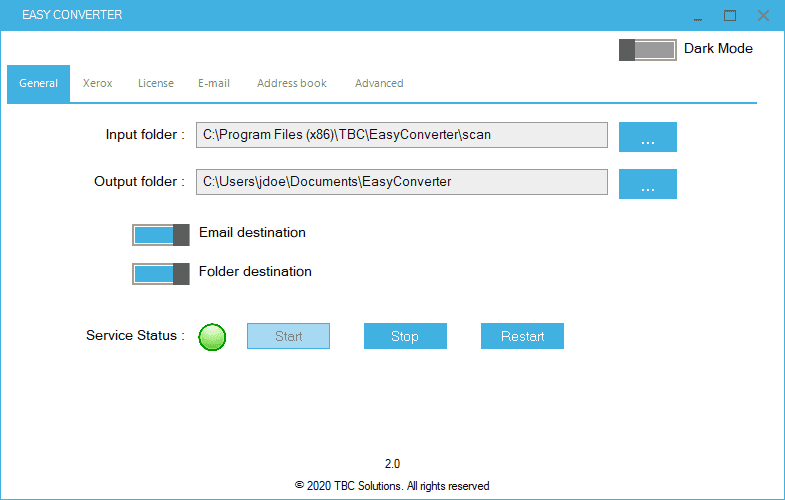Viewport: 785px width, 500px height.
Task: Click the General tab
Action: point(38,83)
